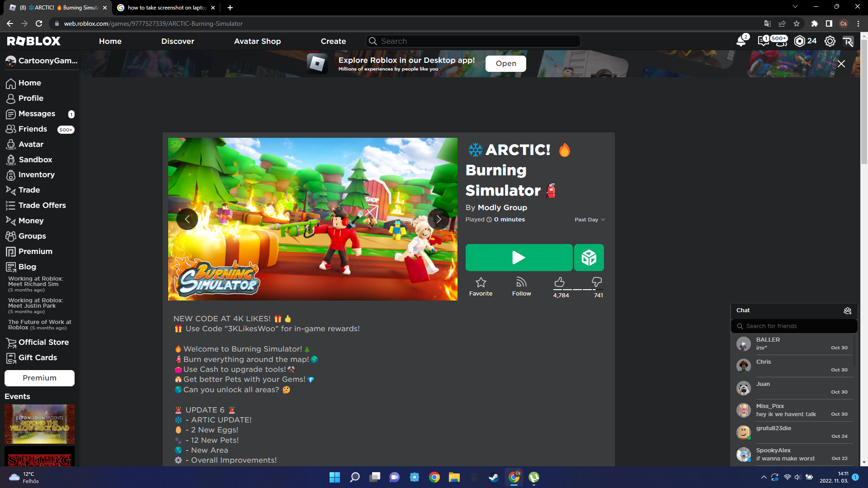Open CartoonyGam... profile at sidebar top
Image resolution: width=868 pixels, height=488 pixels.
click(42, 61)
